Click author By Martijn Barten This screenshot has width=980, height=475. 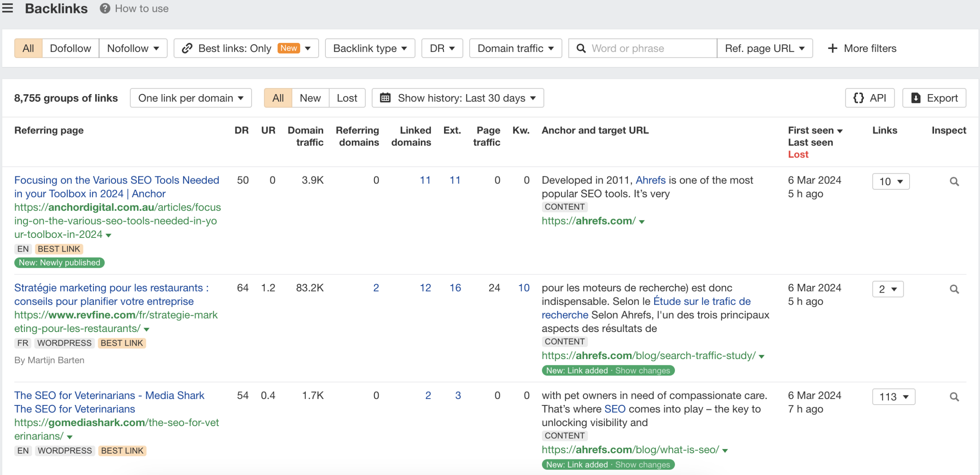click(49, 360)
